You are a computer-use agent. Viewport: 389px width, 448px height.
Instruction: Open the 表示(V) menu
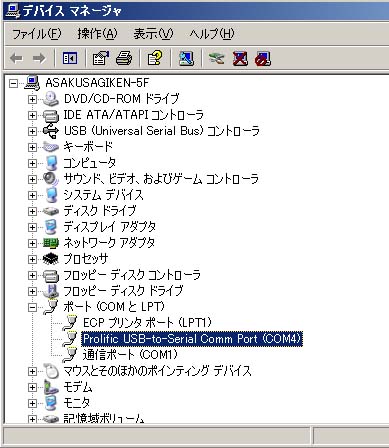coord(153,34)
